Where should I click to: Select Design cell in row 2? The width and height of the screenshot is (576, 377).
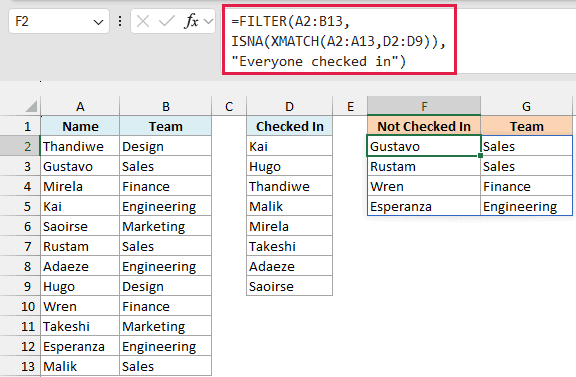[x=166, y=146]
